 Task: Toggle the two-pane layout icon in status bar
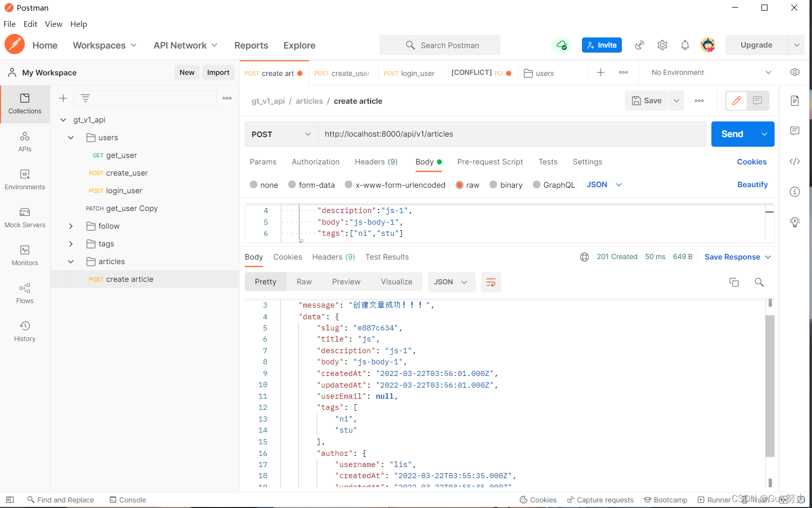click(x=10, y=500)
